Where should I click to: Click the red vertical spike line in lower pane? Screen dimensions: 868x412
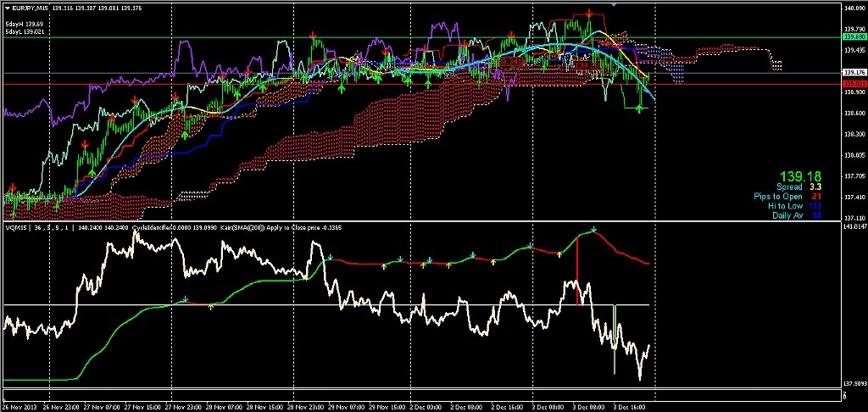point(577,270)
